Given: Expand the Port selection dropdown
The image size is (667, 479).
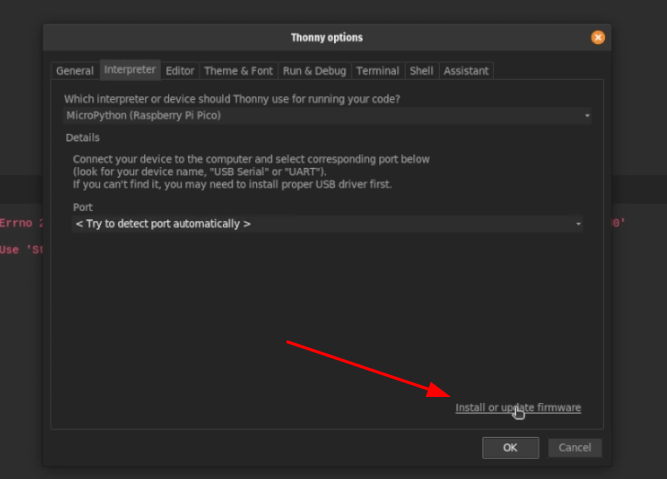Looking at the screenshot, I should (327, 224).
